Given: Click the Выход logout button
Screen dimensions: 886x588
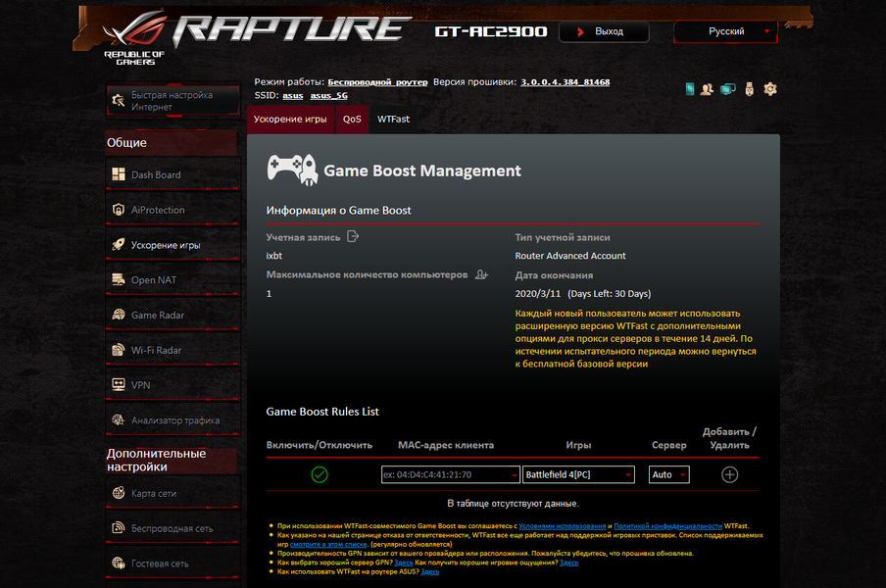Looking at the screenshot, I should point(604,31).
